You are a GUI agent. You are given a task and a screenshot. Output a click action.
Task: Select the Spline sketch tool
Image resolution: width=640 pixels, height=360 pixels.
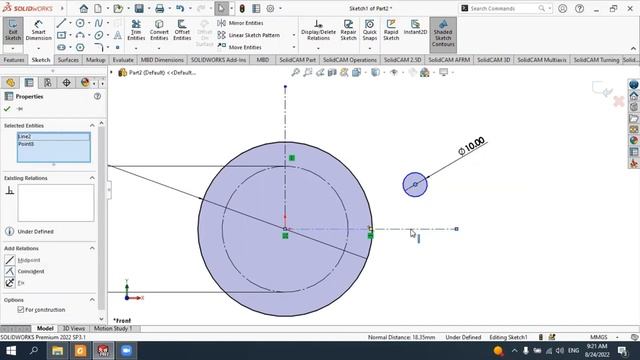coord(98,23)
